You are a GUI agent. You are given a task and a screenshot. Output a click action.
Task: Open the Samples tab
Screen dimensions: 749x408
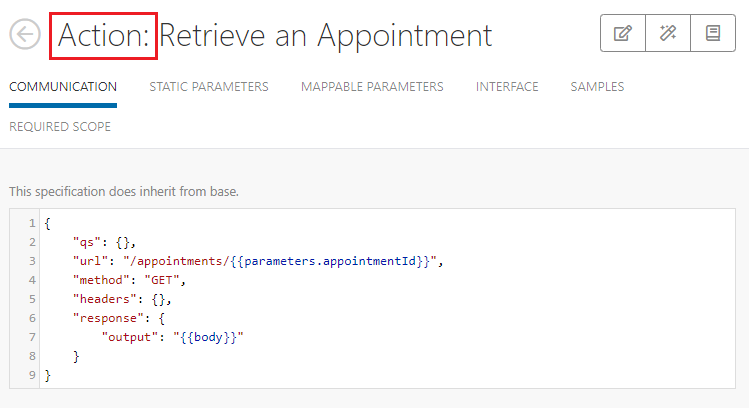pos(597,87)
